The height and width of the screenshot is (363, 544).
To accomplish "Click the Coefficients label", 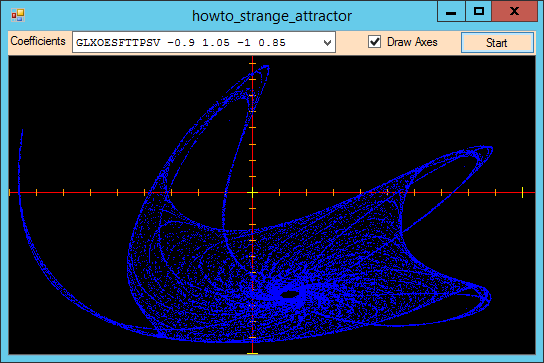I will coord(38,41).
